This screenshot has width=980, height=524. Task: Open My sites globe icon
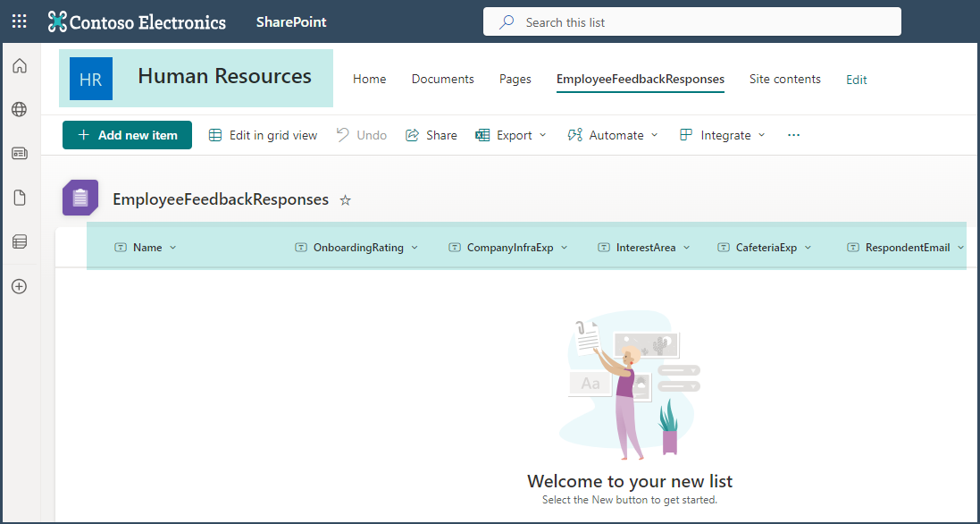coord(20,110)
